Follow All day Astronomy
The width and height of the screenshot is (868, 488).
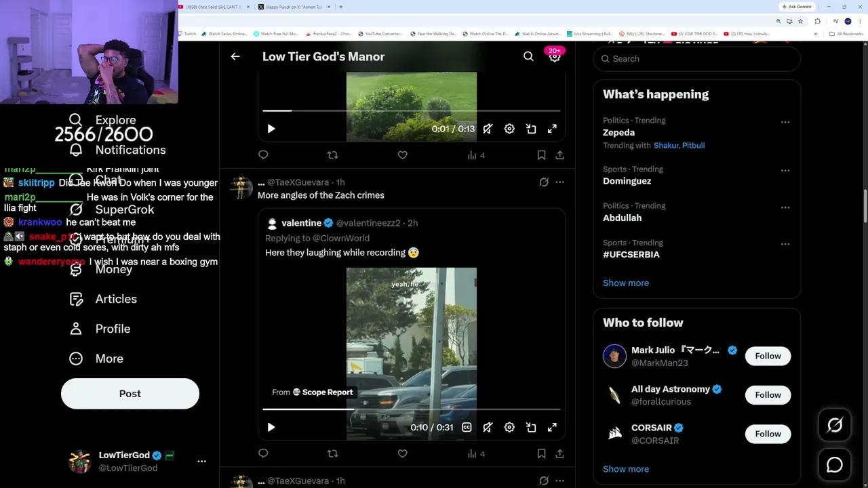(x=768, y=395)
